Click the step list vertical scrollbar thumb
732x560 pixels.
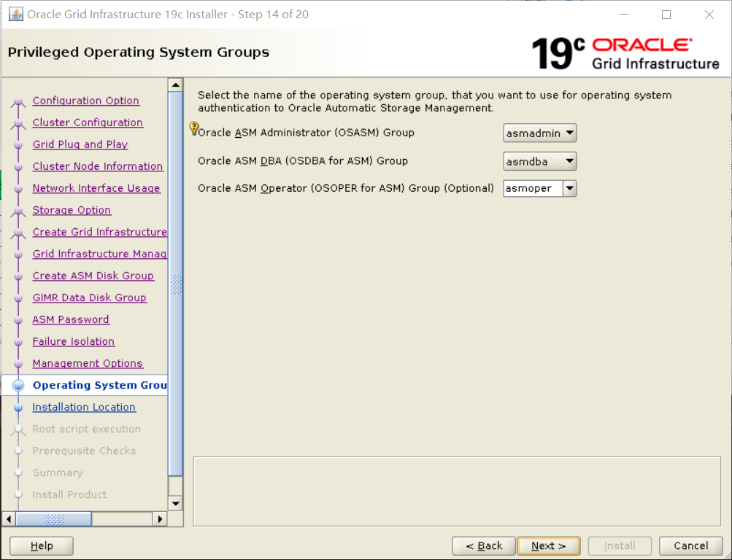[x=176, y=284]
